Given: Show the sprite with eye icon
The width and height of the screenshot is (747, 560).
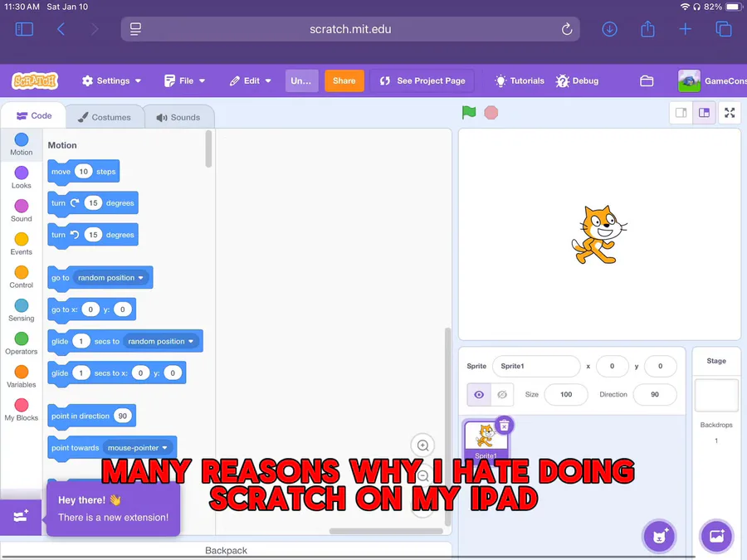Looking at the screenshot, I should [479, 395].
